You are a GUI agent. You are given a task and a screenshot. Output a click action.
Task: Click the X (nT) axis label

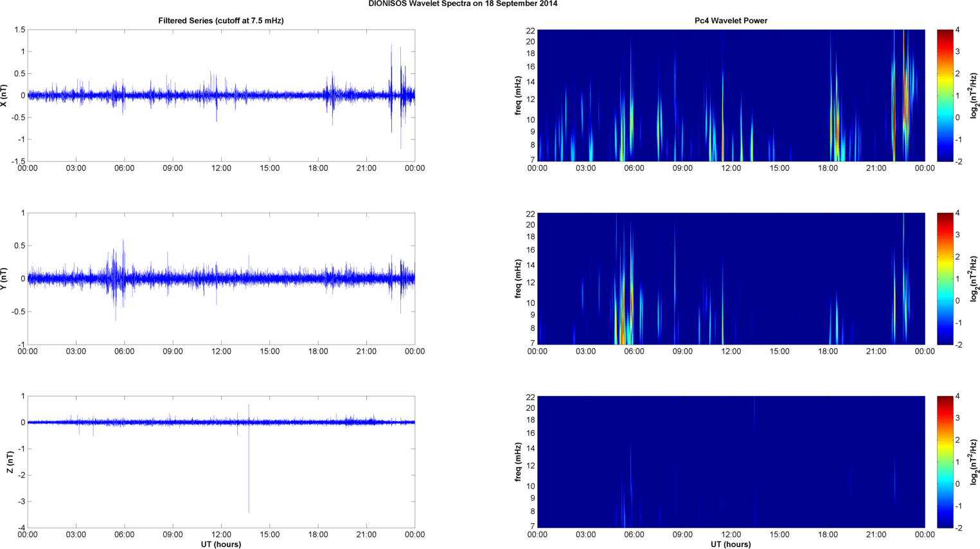tap(5, 95)
